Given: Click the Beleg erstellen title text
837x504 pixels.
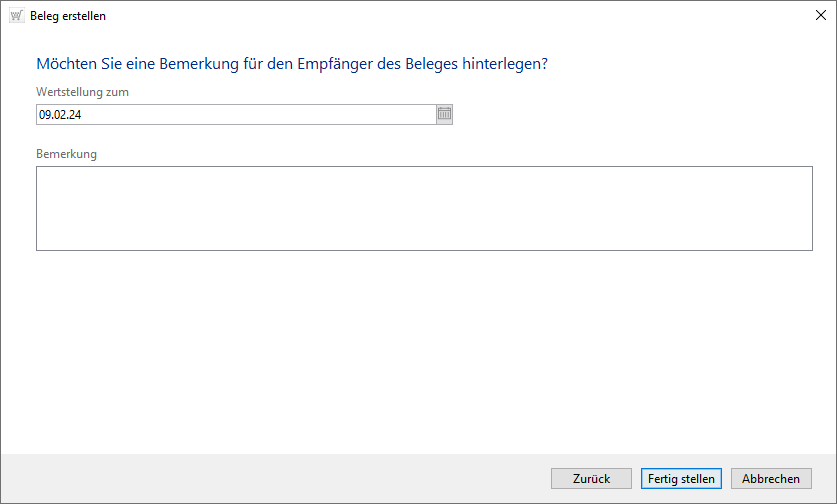Looking at the screenshot, I should [68, 16].
